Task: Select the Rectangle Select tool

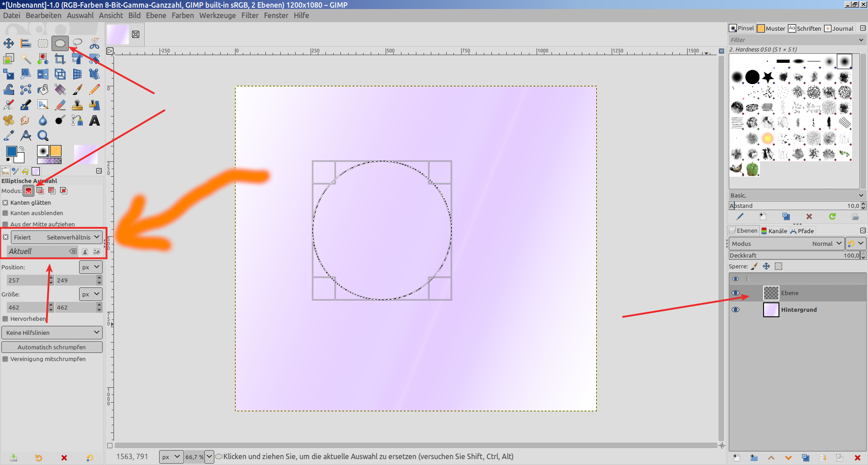Action: click(43, 43)
